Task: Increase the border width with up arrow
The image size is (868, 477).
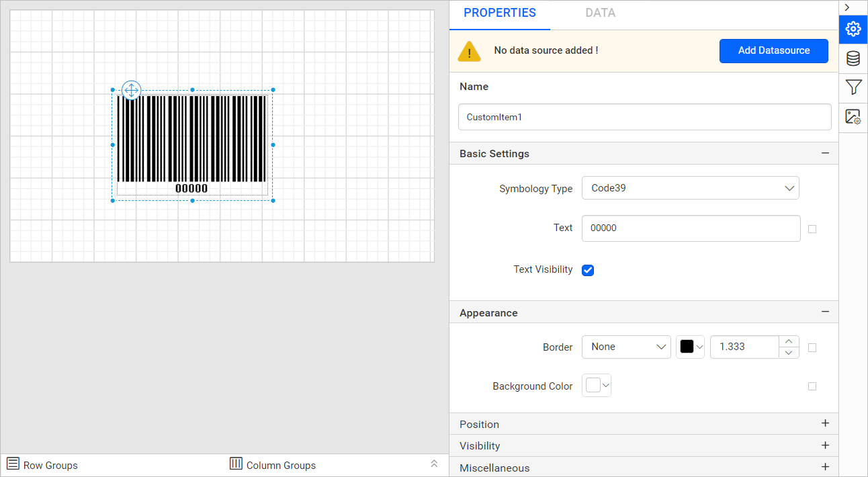Action: click(789, 341)
